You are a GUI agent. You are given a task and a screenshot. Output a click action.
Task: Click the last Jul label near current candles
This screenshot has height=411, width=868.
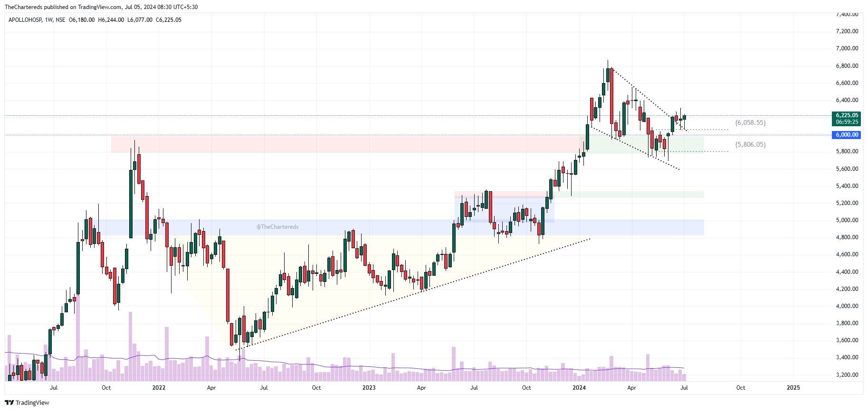684,388
